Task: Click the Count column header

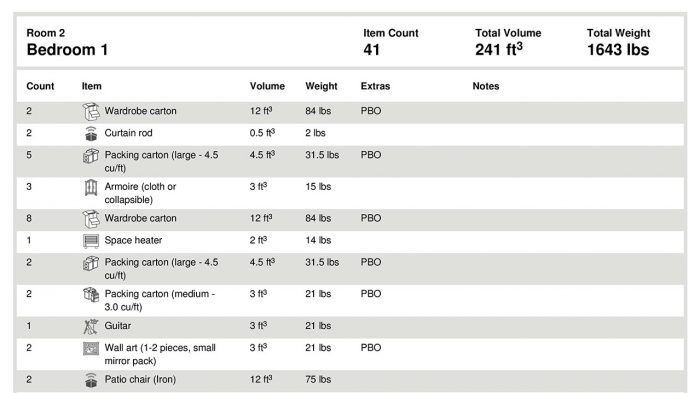Action: [40, 86]
